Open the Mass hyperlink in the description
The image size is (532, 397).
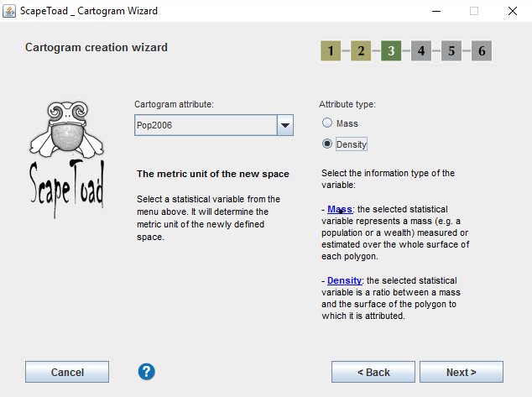point(340,209)
